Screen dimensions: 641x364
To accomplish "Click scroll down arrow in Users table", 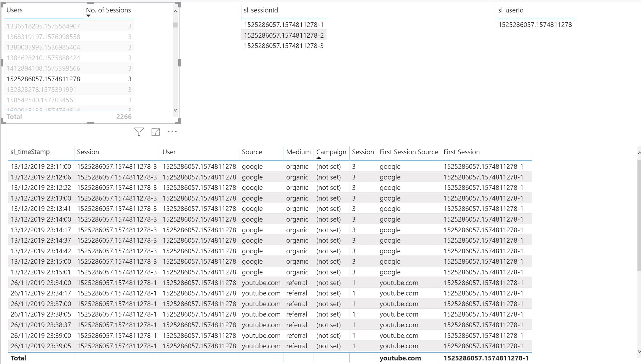I will point(175,110).
